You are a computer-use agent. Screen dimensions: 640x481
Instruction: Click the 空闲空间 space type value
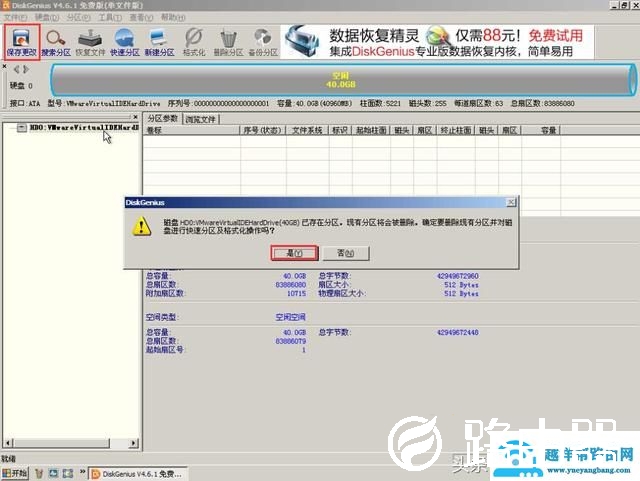click(290, 317)
